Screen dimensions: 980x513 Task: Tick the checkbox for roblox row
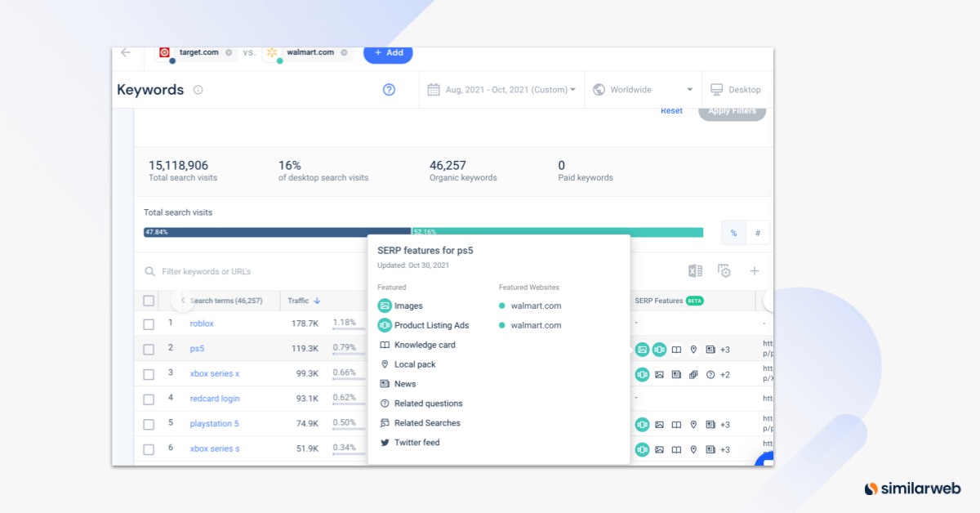[x=149, y=324]
